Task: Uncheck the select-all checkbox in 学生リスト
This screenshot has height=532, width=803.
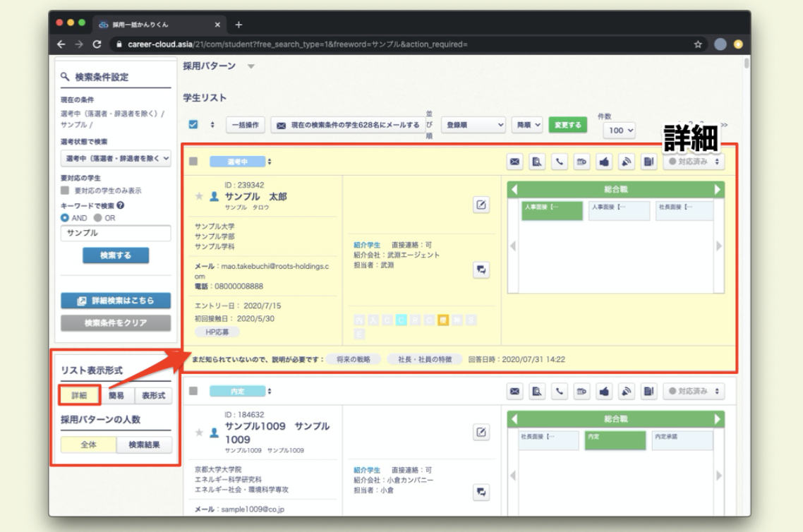Action: tap(193, 125)
